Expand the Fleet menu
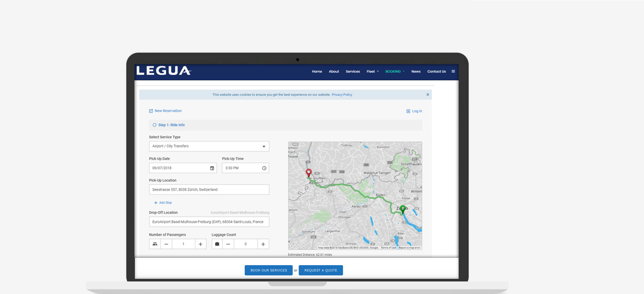Image resolution: width=644 pixels, height=294 pixels. [x=372, y=71]
